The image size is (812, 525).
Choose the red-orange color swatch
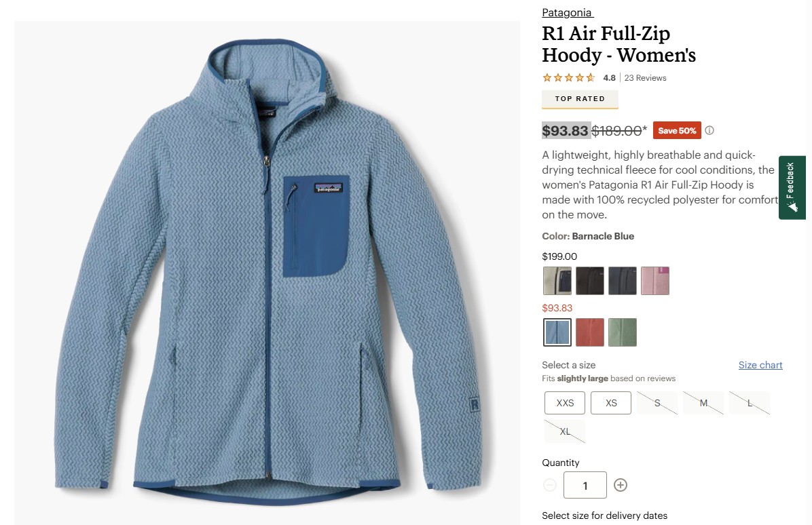point(590,332)
